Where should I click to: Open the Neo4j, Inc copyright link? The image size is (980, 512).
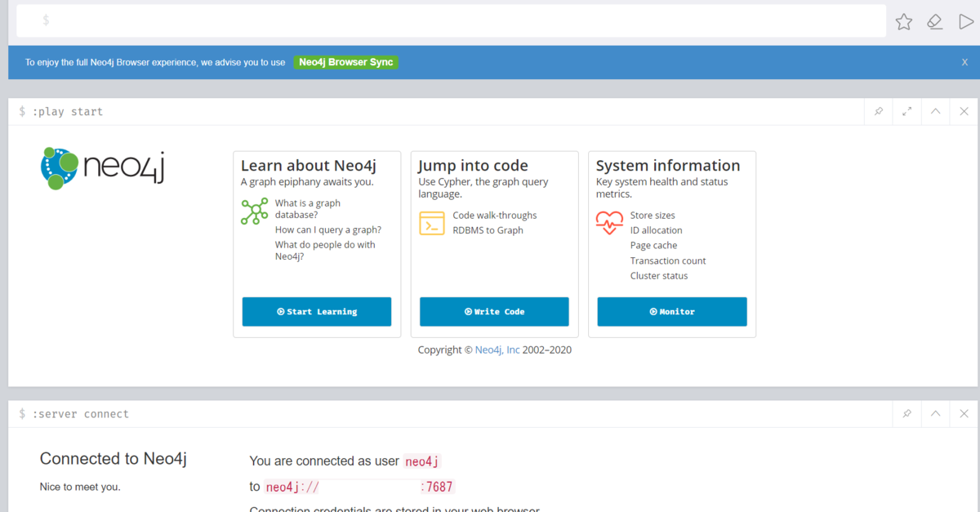point(497,349)
